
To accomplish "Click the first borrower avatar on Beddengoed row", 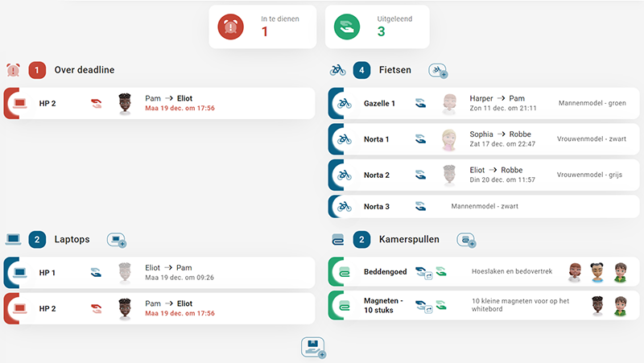I will point(575,272).
